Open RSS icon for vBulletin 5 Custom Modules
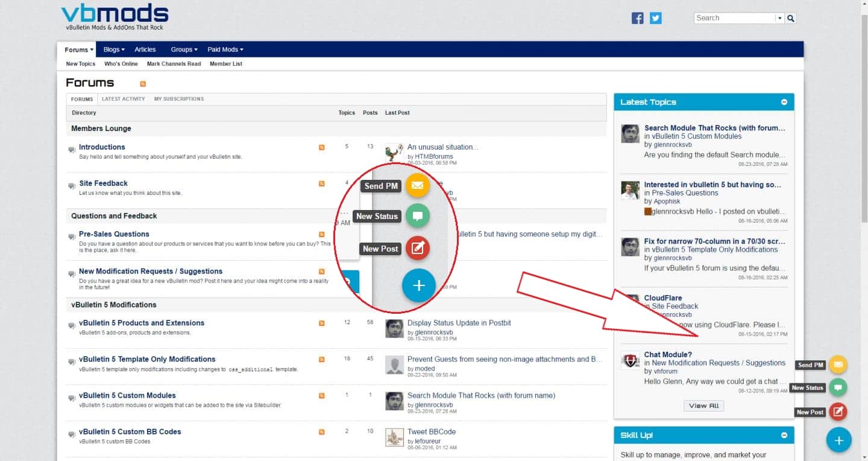The image size is (868, 461). tap(322, 396)
